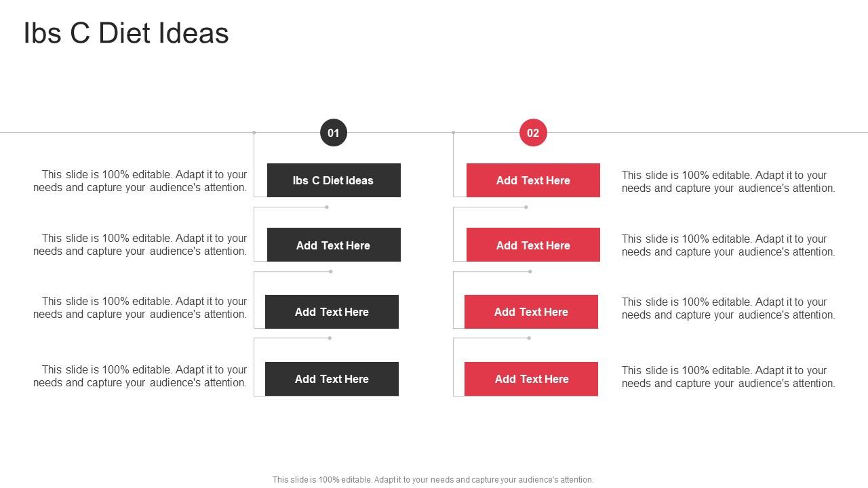
Task: Select the second red 'Add Text Here' box
Action: [x=533, y=245]
